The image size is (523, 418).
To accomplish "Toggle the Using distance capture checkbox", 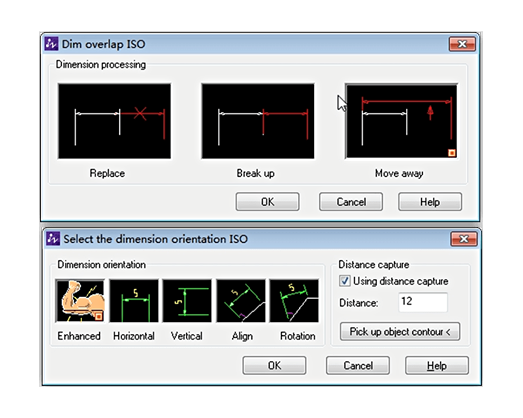I will click(x=345, y=281).
